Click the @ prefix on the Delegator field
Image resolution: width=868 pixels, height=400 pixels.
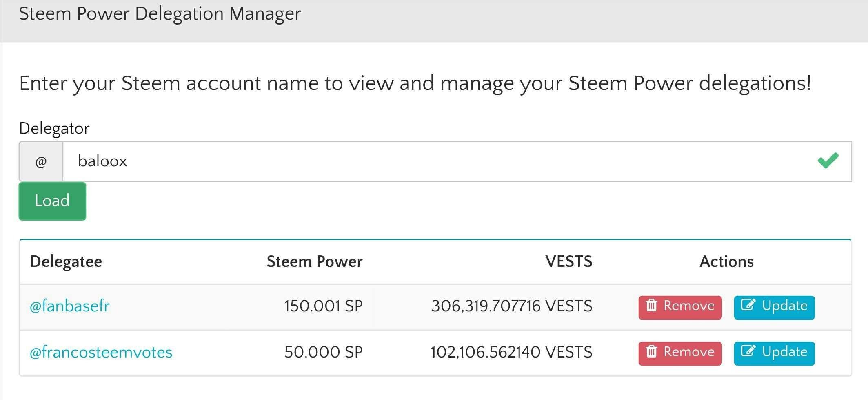pyautogui.click(x=41, y=161)
